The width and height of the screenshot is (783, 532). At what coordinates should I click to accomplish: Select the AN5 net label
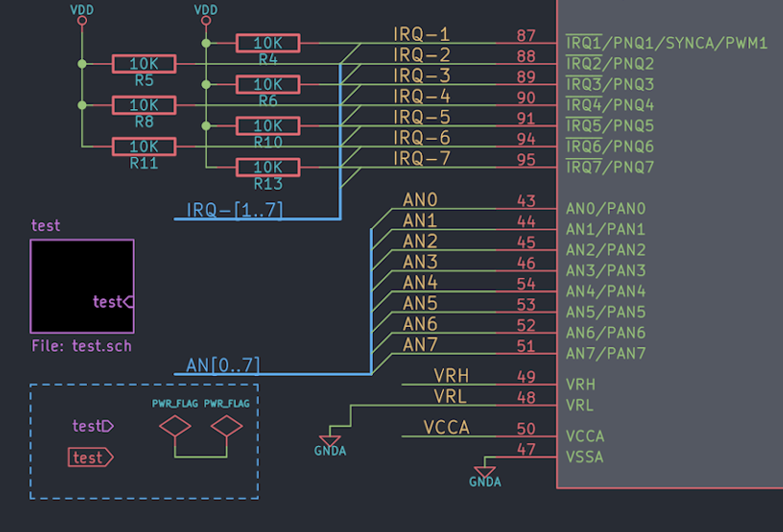click(x=420, y=303)
